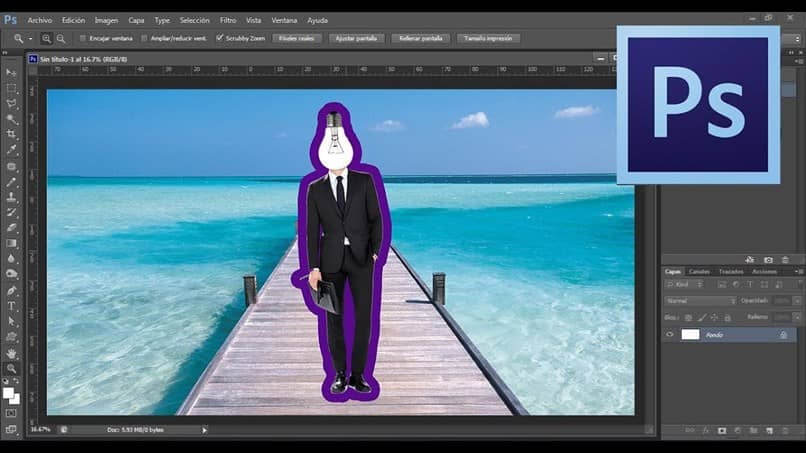Select the Hand tool
This screenshot has height=453, width=806.
(11, 353)
